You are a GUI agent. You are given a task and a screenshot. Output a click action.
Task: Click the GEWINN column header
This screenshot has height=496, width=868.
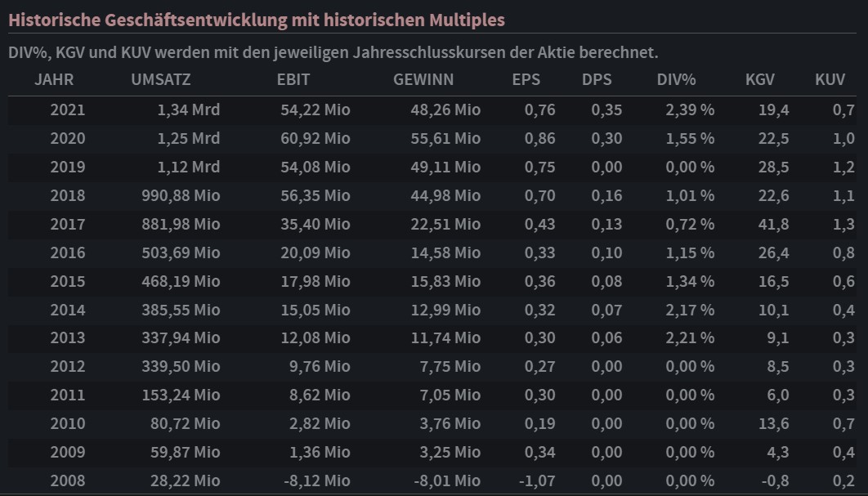(423, 80)
